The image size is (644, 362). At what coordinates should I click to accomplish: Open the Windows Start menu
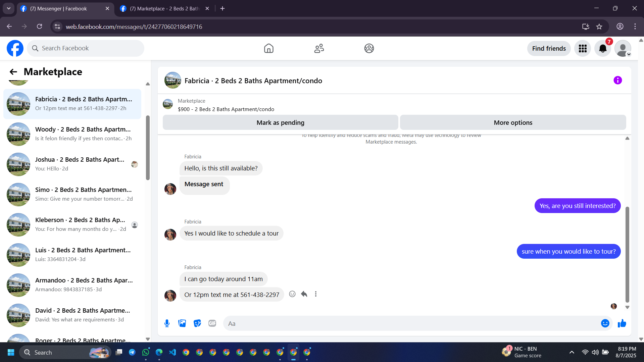(x=11, y=352)
